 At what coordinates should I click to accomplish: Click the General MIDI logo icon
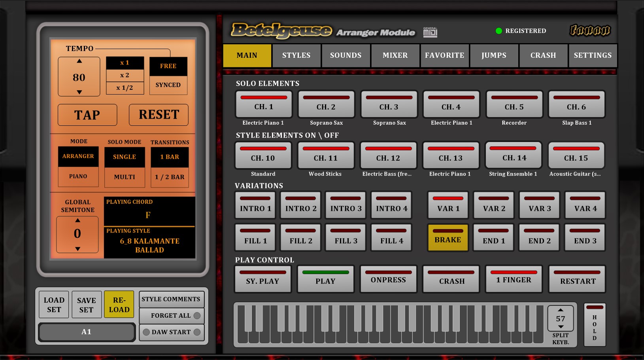tap(430, 32)
